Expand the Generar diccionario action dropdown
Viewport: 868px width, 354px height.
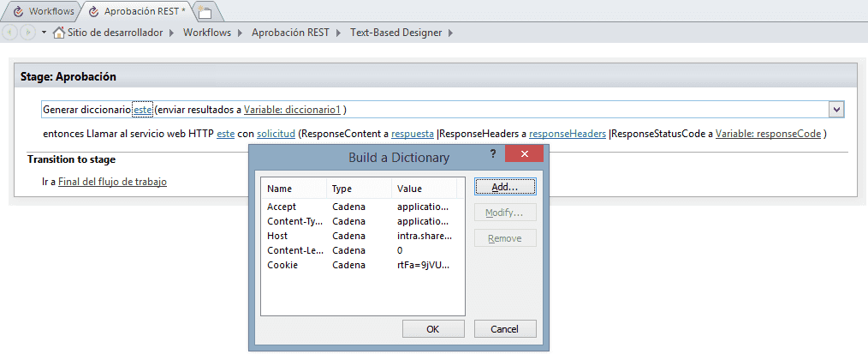point(835,110)
